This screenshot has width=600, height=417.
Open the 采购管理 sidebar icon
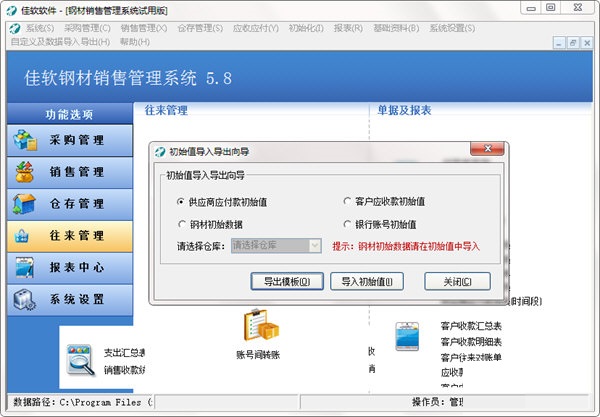pyautogui.click(x=25, y=140)
